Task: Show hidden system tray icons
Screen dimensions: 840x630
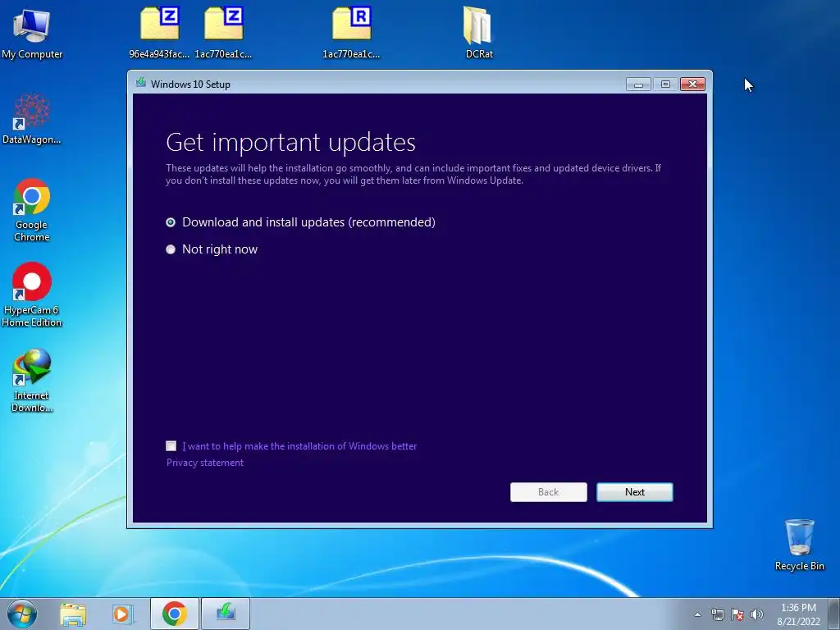Action: pos(697,614)
